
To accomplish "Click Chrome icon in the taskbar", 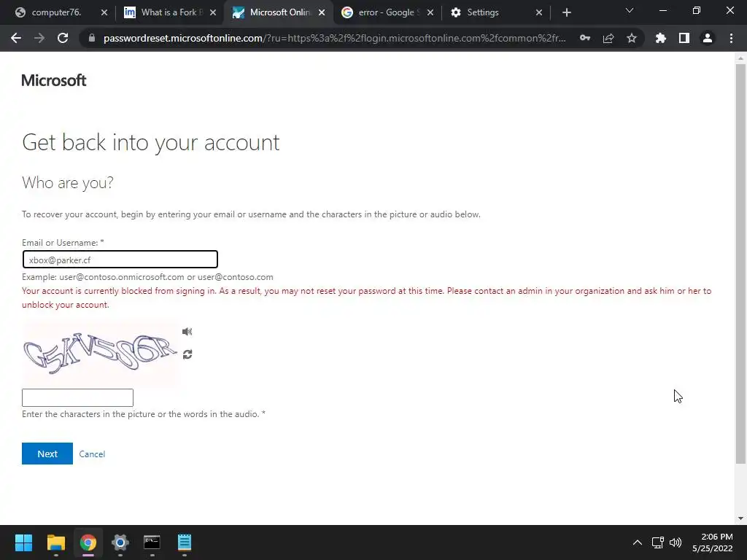I will (x=88, y=542).
